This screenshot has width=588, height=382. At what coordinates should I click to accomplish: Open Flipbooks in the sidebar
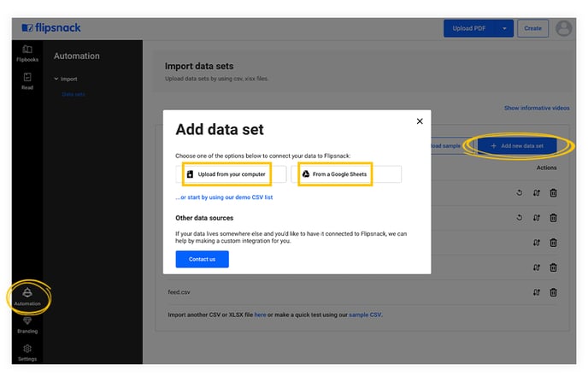[x=27, y=53]
